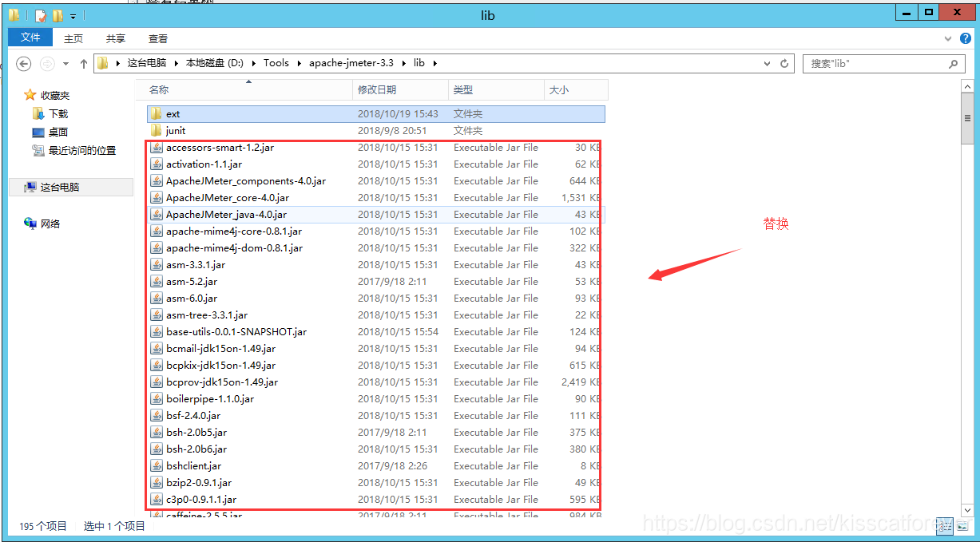
Task: Open the recent locations dropdown arrow
Action: click(x=65, y=64)
